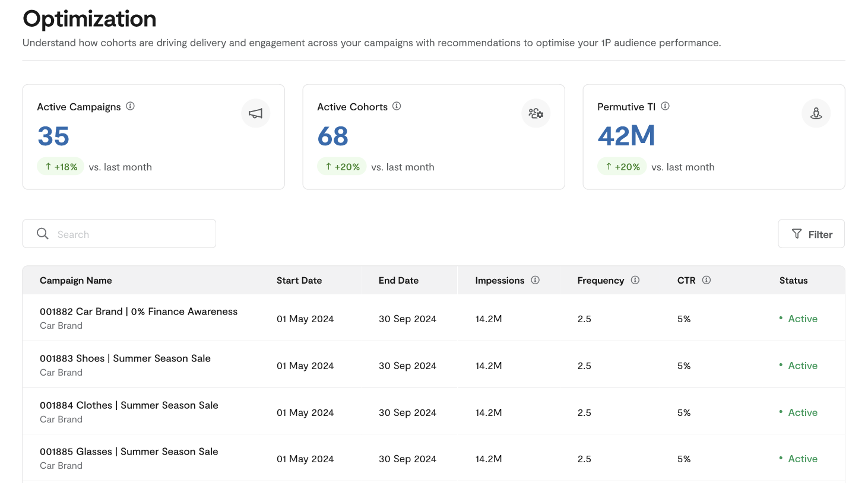Click the green status dot for campaign 001882
This screenshot has height=483, width=868.
781,318
